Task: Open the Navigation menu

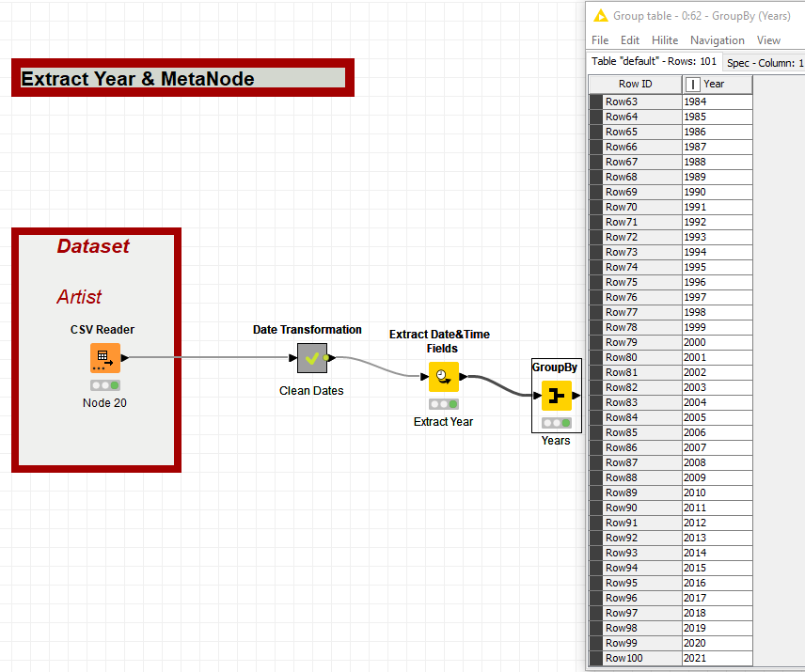Action: pos(718,40)
